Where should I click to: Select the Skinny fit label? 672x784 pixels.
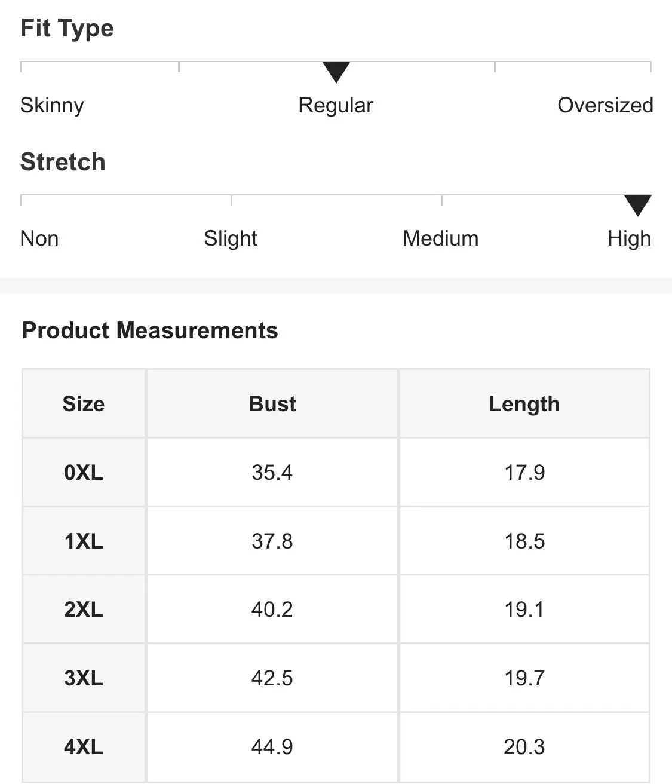point(52,105)
